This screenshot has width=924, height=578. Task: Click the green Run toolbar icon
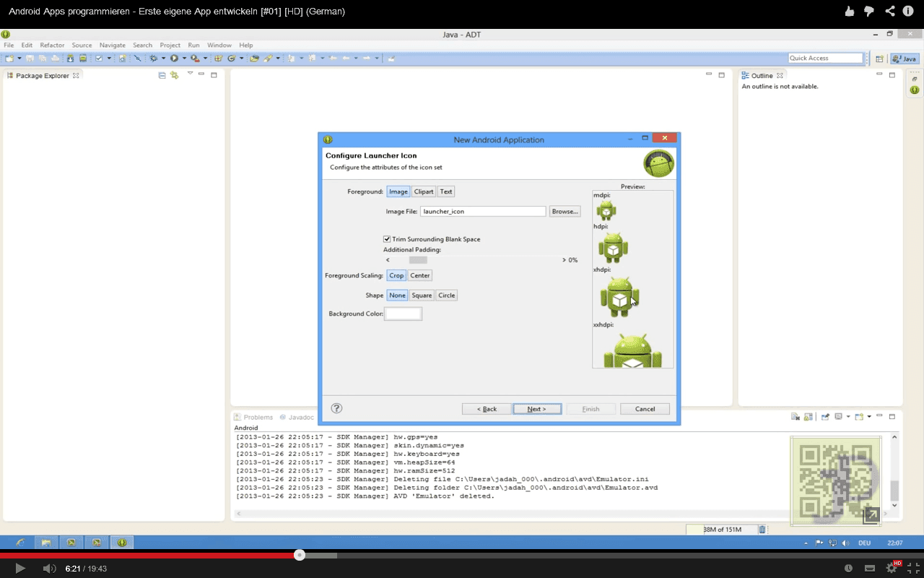click(174, 58)
